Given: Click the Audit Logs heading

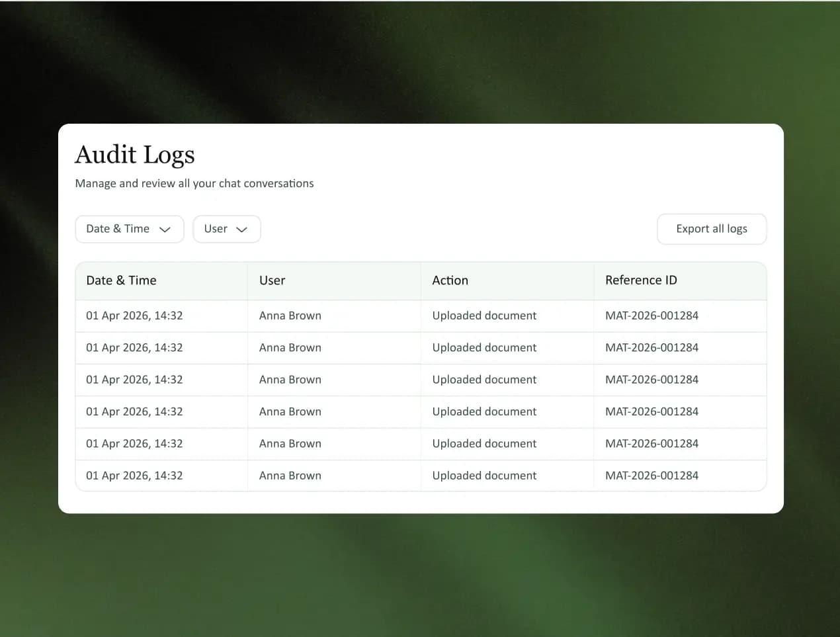Looking at the screenshot, I should (135, 155).
